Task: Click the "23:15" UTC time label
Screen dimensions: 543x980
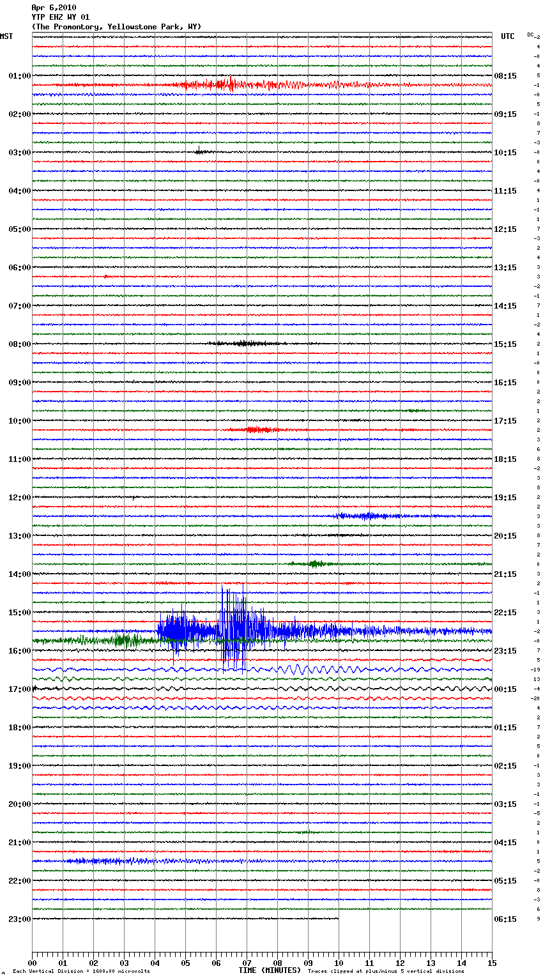Action: [505, 651]
